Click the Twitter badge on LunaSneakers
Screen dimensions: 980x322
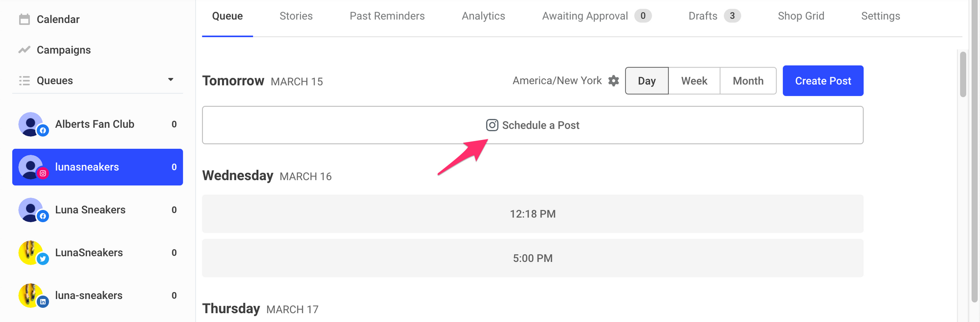tap(43, 259)
